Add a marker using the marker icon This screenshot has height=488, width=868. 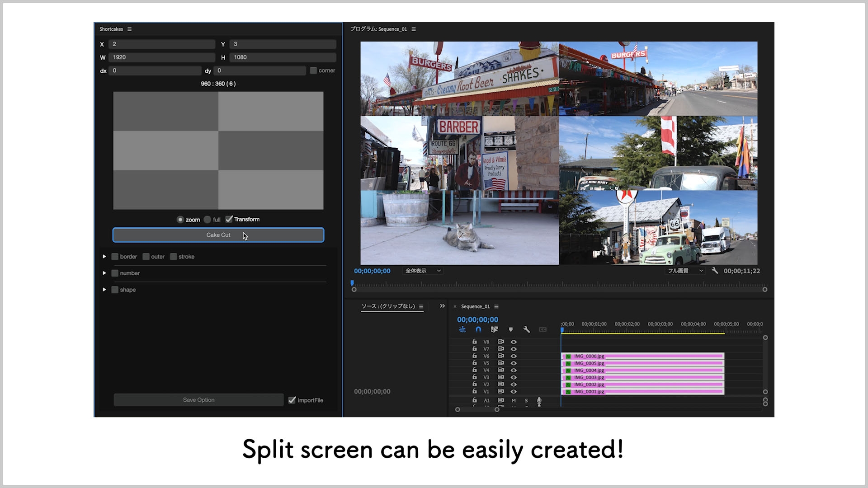(x=511, y=329)
